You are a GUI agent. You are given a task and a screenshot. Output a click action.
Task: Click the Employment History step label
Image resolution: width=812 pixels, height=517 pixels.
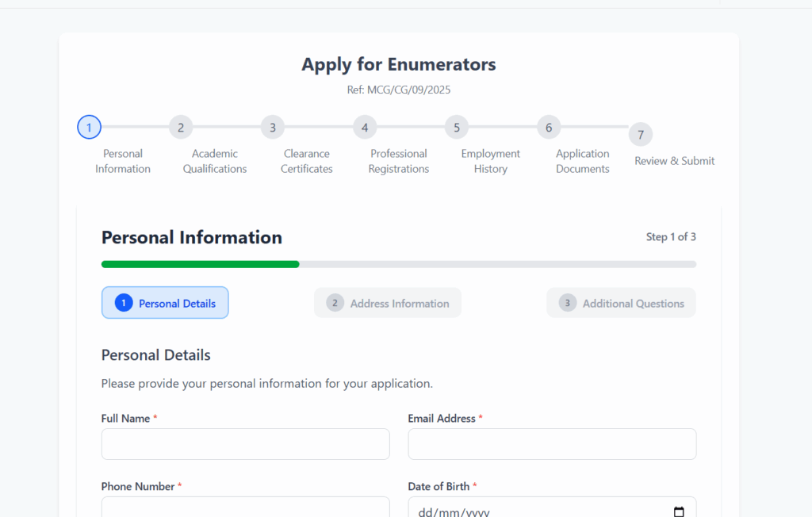tap(490, 161)
